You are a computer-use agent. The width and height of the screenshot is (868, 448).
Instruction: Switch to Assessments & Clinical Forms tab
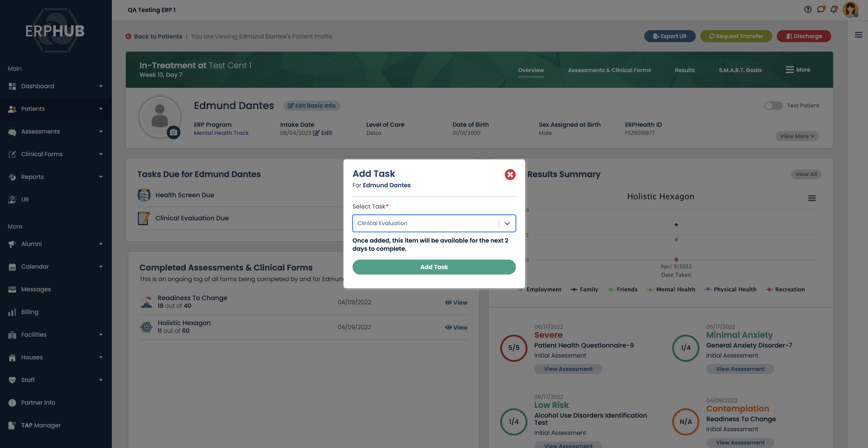[609, 70]
